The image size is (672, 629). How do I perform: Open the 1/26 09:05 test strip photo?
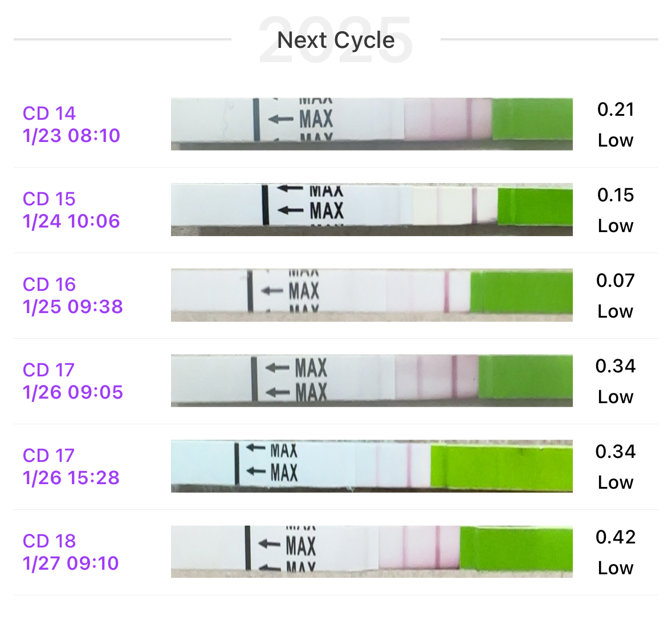pos(372,380)
